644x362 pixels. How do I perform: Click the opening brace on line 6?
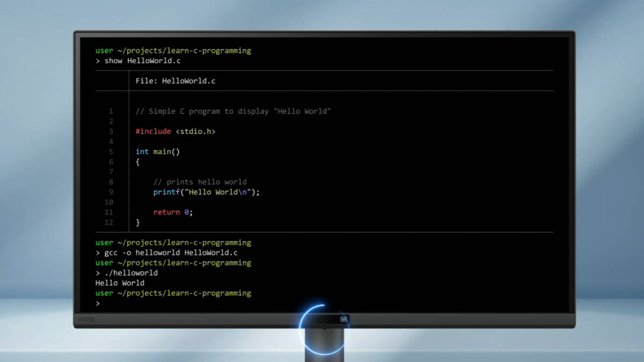point(137,162)
